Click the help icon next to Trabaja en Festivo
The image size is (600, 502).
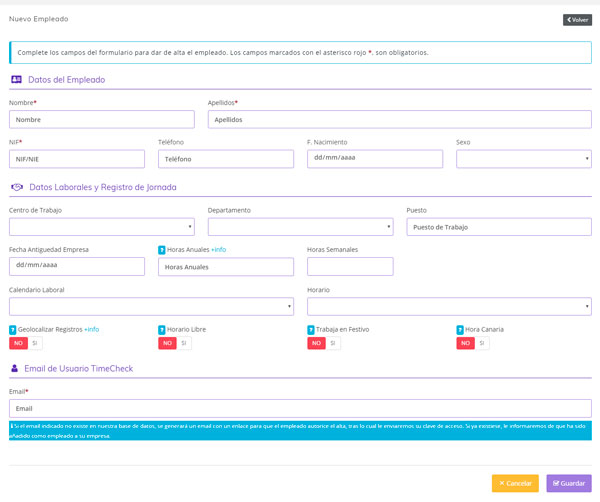[311, 330]
